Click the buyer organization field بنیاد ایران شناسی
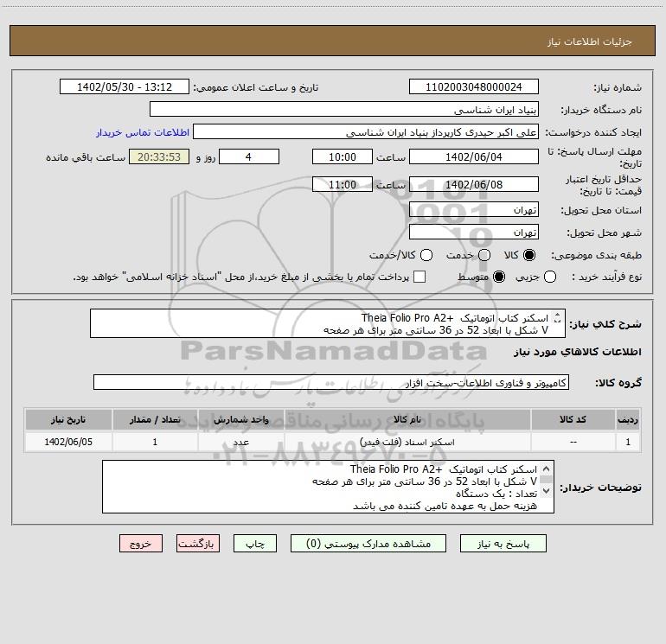 click(x=344, y=110)
